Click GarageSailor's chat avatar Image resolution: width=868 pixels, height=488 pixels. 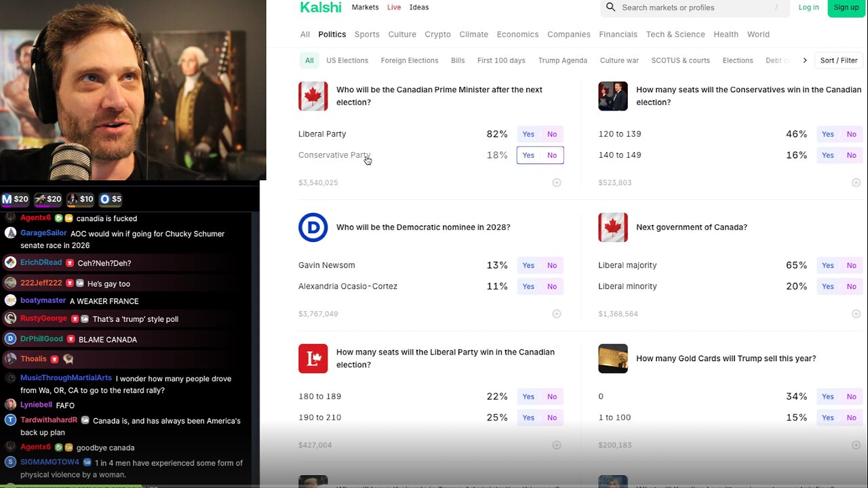coord(10,233)
